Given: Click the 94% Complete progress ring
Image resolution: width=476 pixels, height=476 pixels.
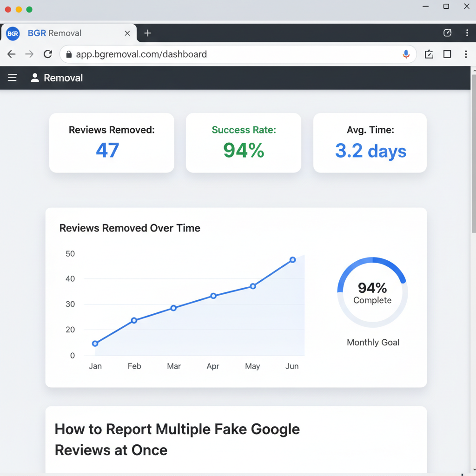Looking at the screenshot, I should coord(372,292).
